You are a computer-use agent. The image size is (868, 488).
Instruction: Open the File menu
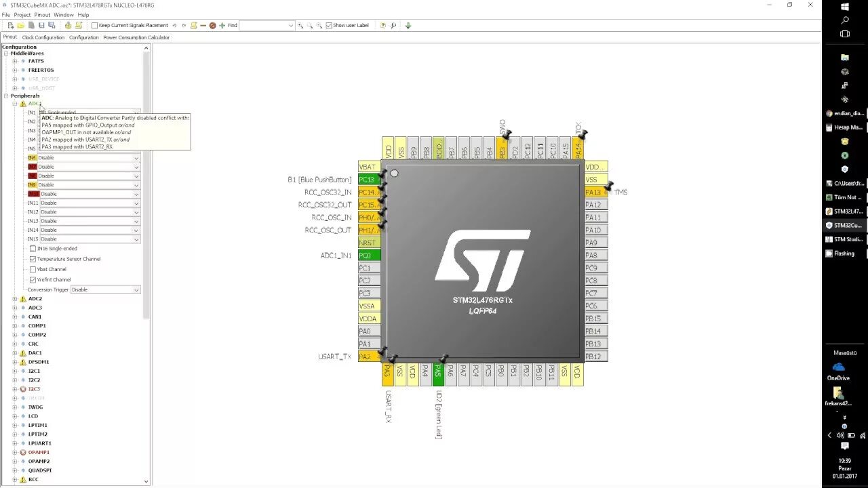point(5,15)
